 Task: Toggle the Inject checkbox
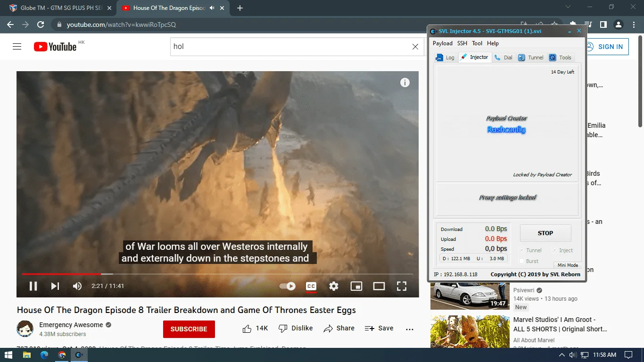pyautogui.click(x=554, y=250)
